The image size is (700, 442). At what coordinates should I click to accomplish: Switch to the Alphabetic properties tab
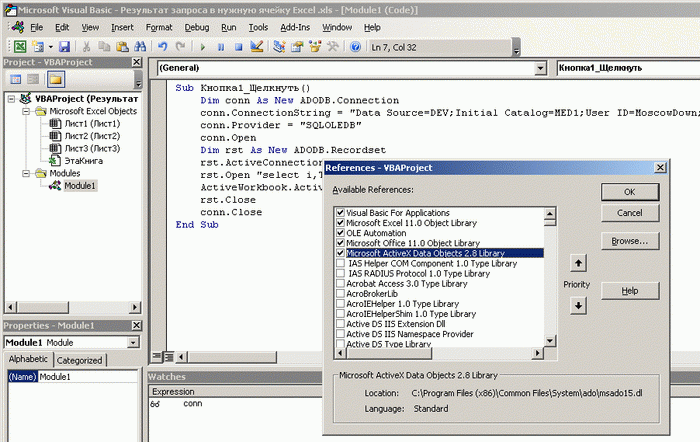[x=28, y=359]
